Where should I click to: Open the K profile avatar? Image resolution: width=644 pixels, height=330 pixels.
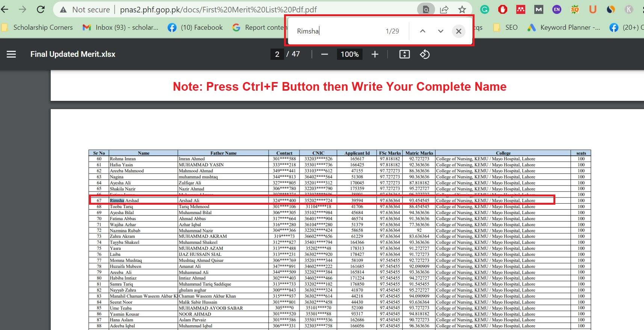629,10
